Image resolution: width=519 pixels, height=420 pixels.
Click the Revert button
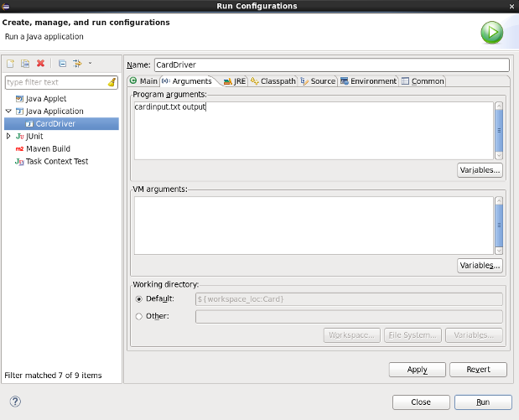coord(478,370)
